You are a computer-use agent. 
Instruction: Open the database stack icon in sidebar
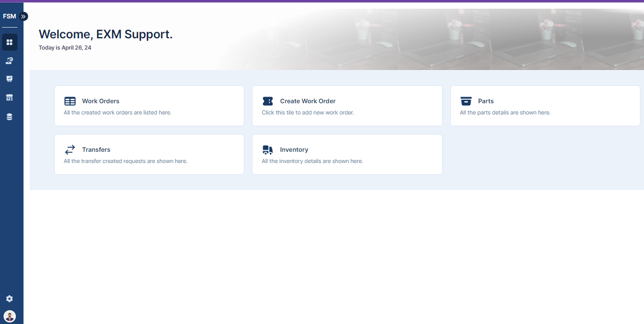[x=9, y=117]
